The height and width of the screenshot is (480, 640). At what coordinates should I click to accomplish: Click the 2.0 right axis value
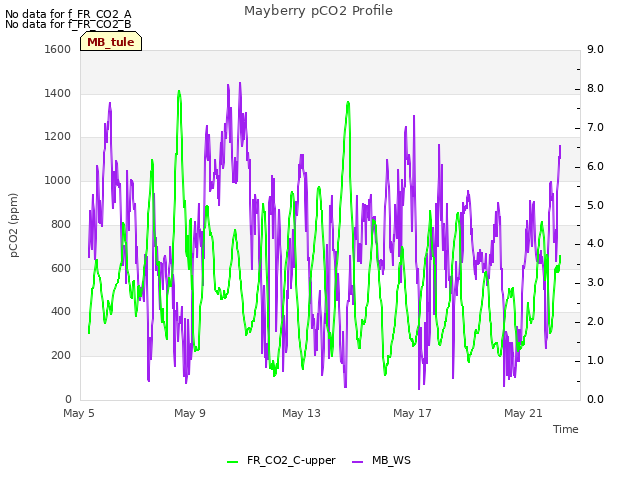point(595,322)
